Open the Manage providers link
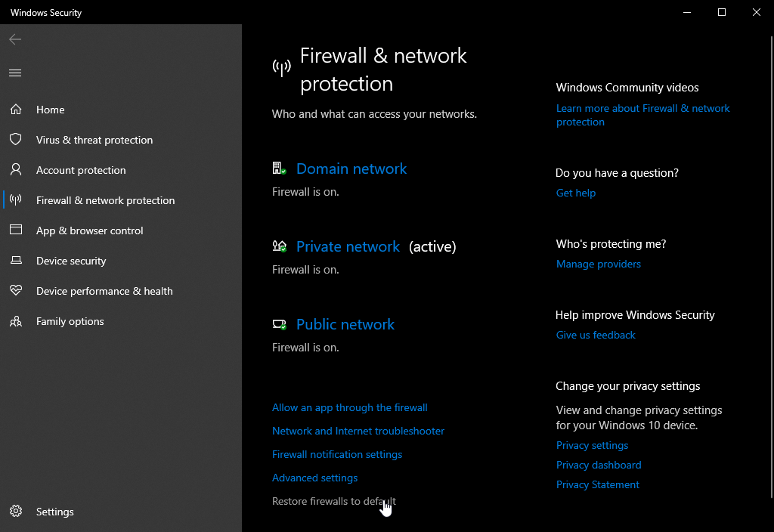The image size is (774, 532). (x=599, y=264)
